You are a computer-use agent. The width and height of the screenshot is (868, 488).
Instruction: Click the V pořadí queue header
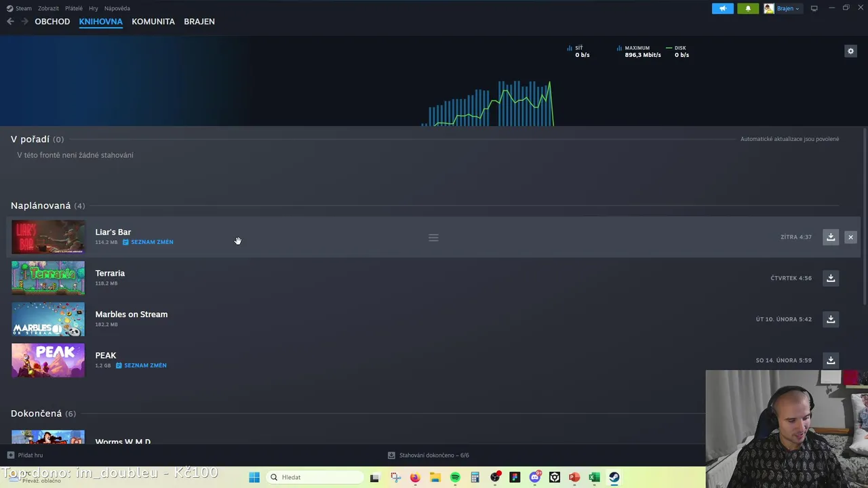tap(37, 139)
